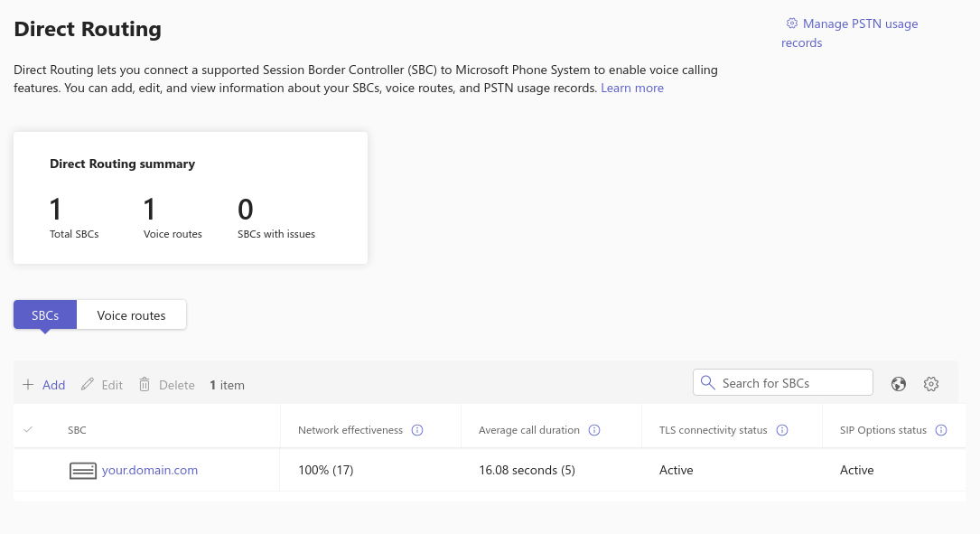980x534 pixels.
Task: Click the 100% (17) network effectiveness value
Action: (326, 470)
